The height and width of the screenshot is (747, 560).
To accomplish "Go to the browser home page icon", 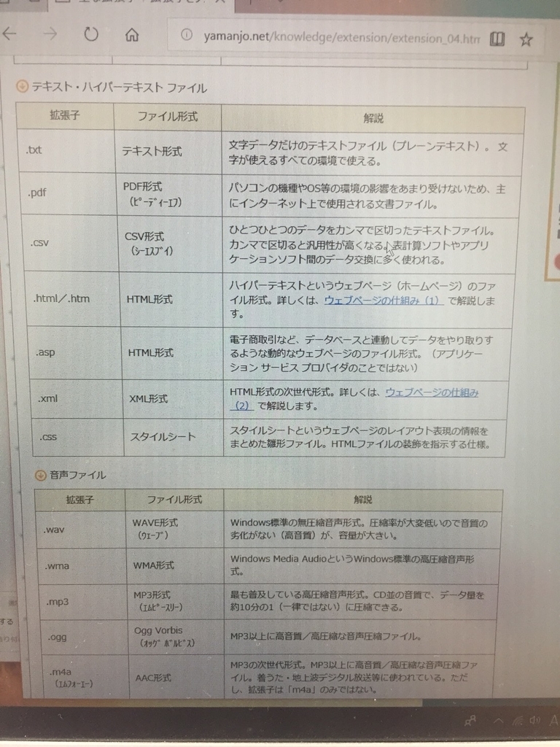I will [132, 34].
